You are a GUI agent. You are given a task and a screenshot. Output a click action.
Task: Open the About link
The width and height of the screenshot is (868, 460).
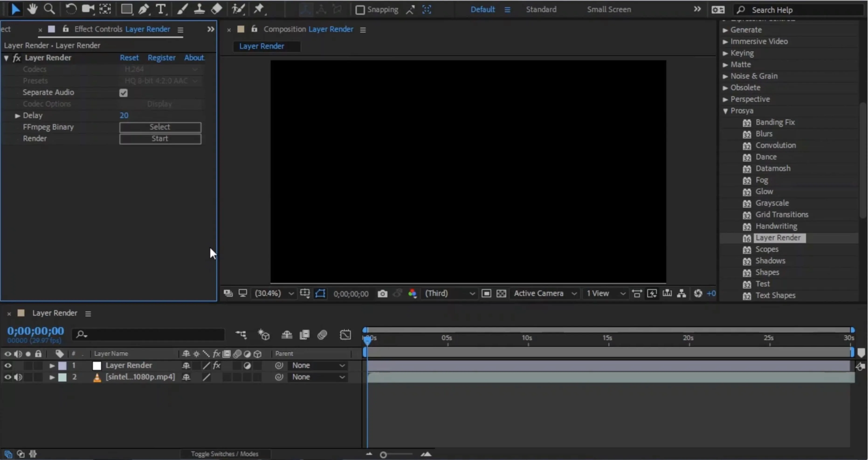tap(194, 58)
